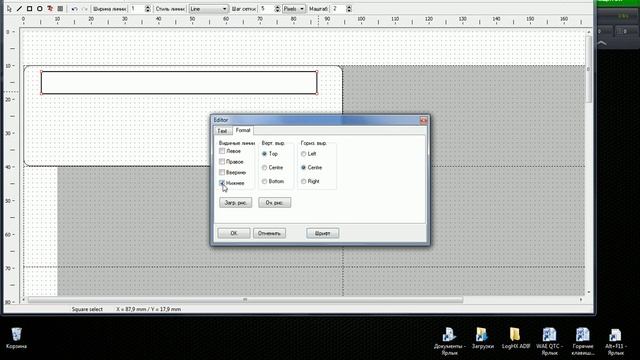640x360 pixels.
Task: Click the horizontal scrollbar thumb below the canvas
Action: (245, 300)
